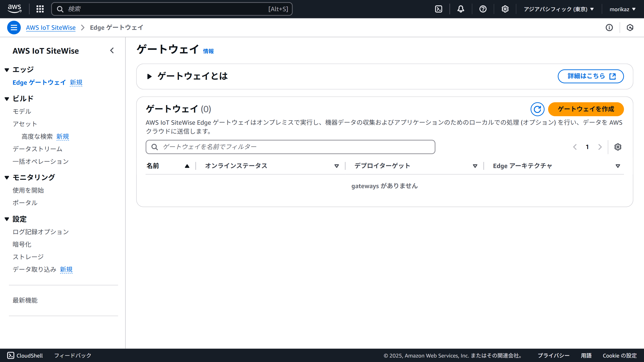Screen dimensions: 644x362
Task: Open 暗号化 settings in sidebar
Action: 22,244
